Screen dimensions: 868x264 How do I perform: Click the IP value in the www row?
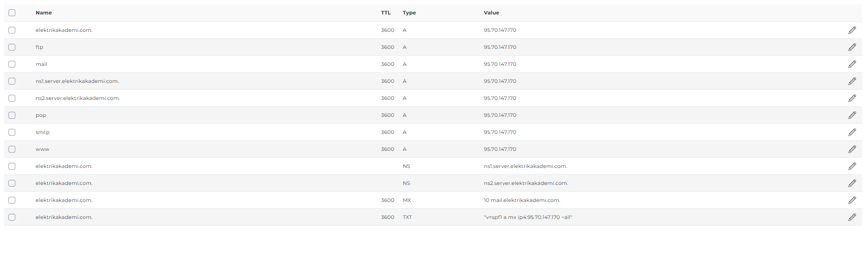coord(500,149)
